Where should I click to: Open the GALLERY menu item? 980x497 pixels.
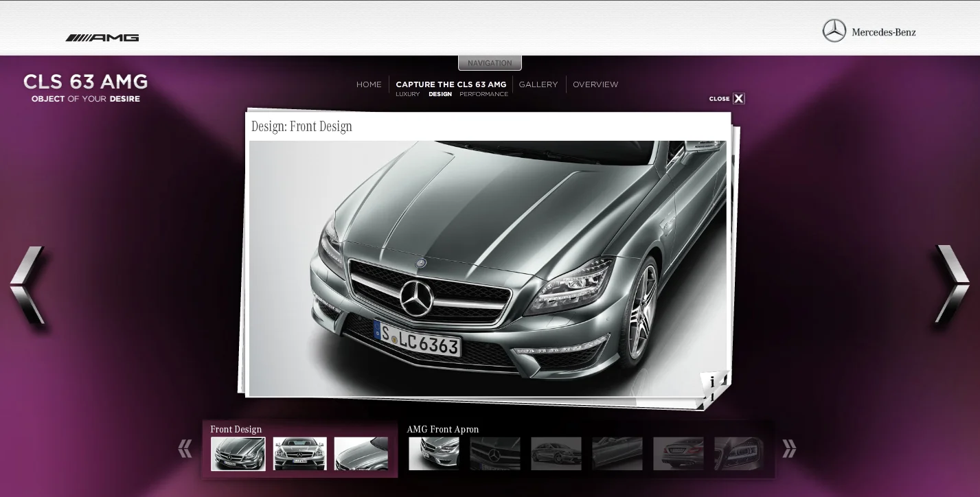coord(538,84)
